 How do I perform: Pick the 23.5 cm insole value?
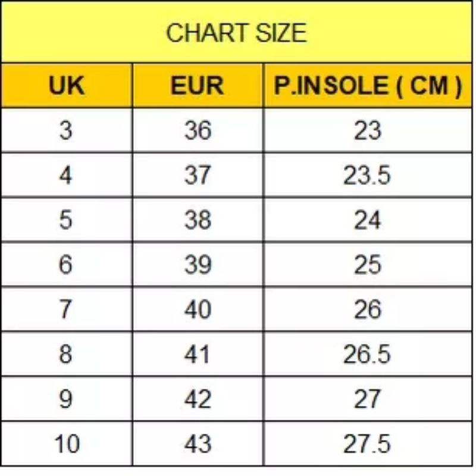tap(367, 175)
